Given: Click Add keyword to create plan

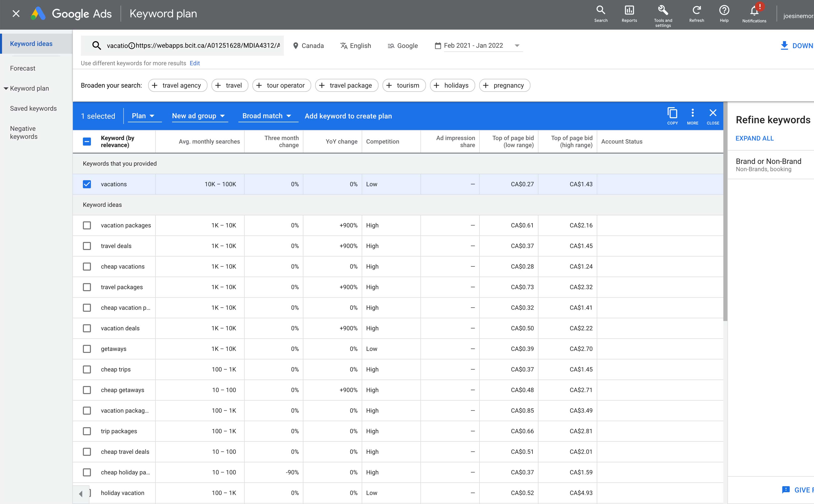Looking at the screenshot, I should click(348, 116).
